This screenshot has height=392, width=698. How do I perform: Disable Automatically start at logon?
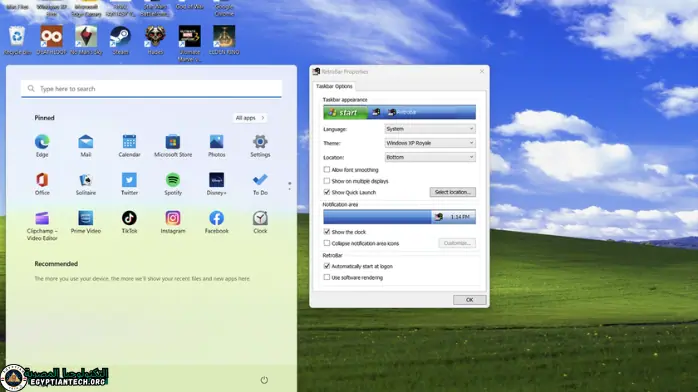tap(327, 266)
